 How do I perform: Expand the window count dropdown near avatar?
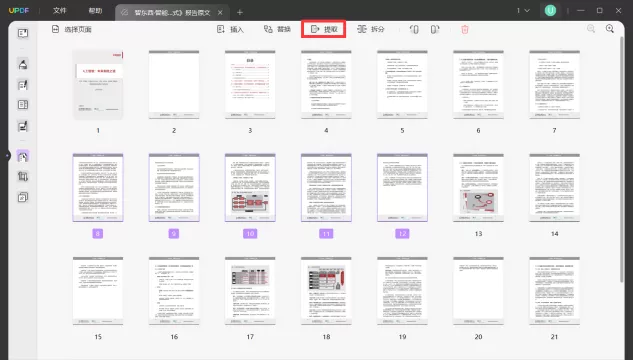tap(523, 10)
